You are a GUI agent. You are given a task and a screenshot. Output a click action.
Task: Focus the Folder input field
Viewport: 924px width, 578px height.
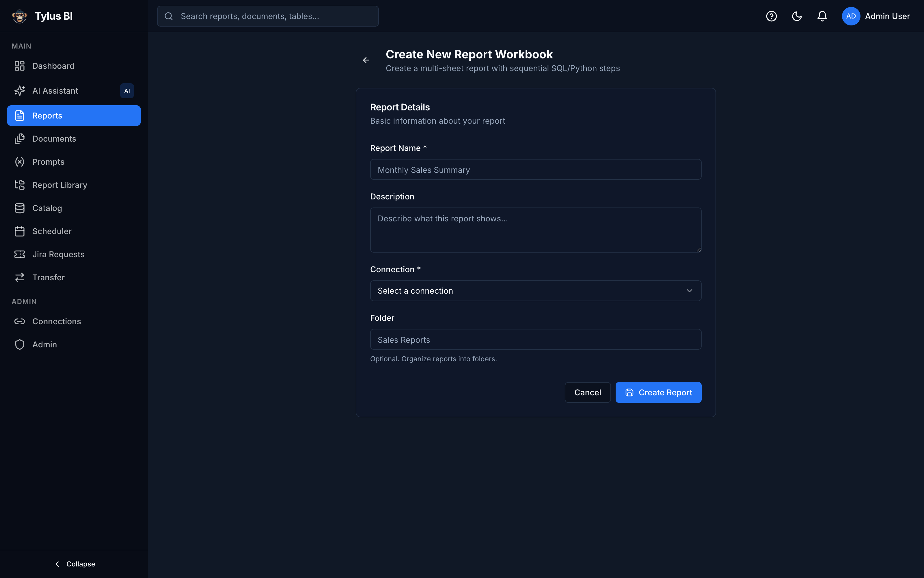click(535, 340)
